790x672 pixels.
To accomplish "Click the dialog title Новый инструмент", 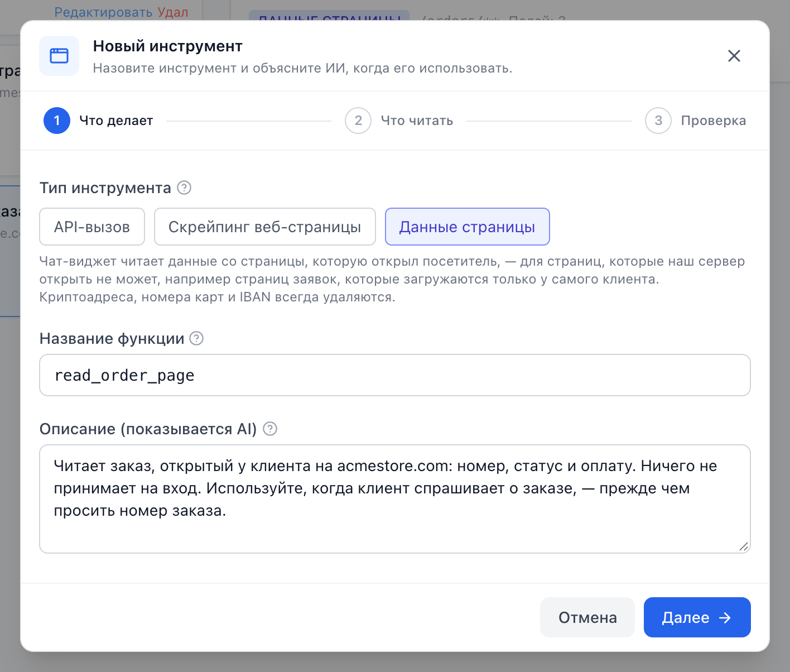I will 168,46.
